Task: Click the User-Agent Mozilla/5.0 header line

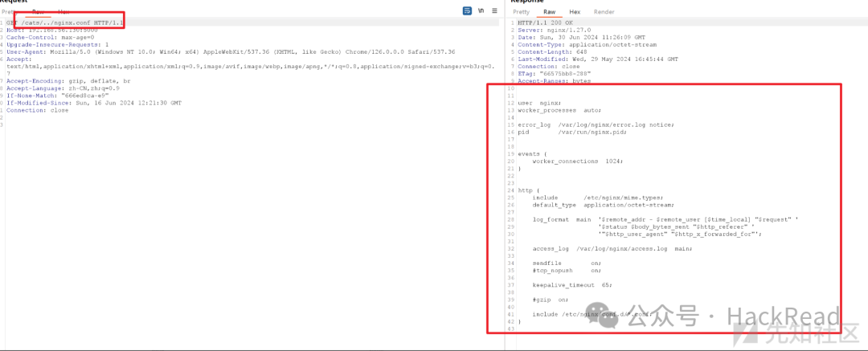Action: click(x=231, y=51)
